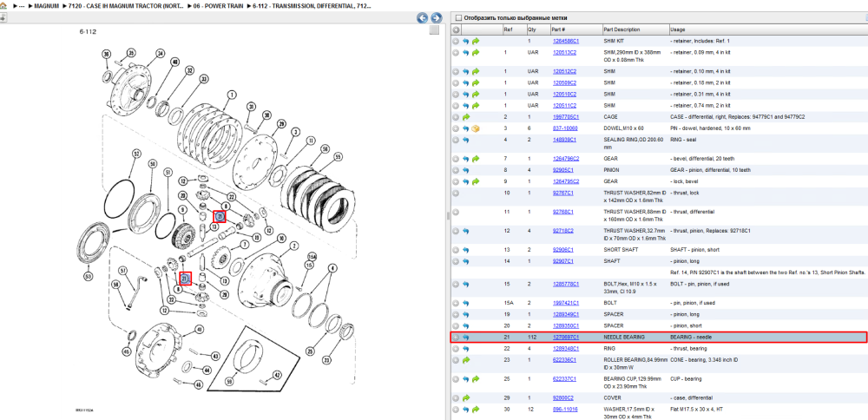This screenshot has width=868, height=420.
Task: Open part number link 1997705C1
Action: click(566, 117)
